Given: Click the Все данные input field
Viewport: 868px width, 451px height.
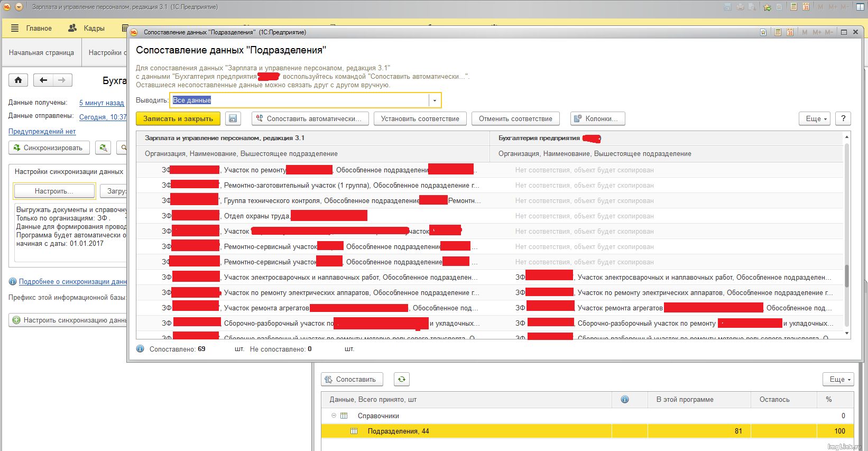Looking at the screenshot, I should pos(300,100).
